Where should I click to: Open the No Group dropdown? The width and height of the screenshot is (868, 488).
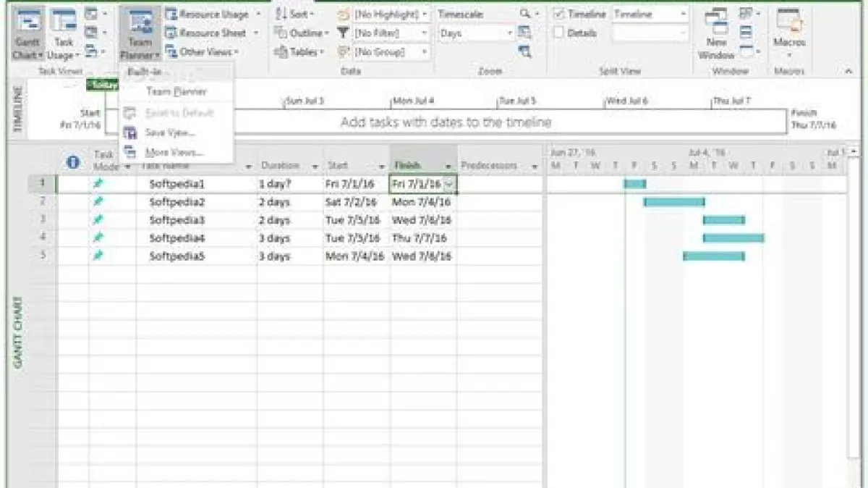click(391, 52)
